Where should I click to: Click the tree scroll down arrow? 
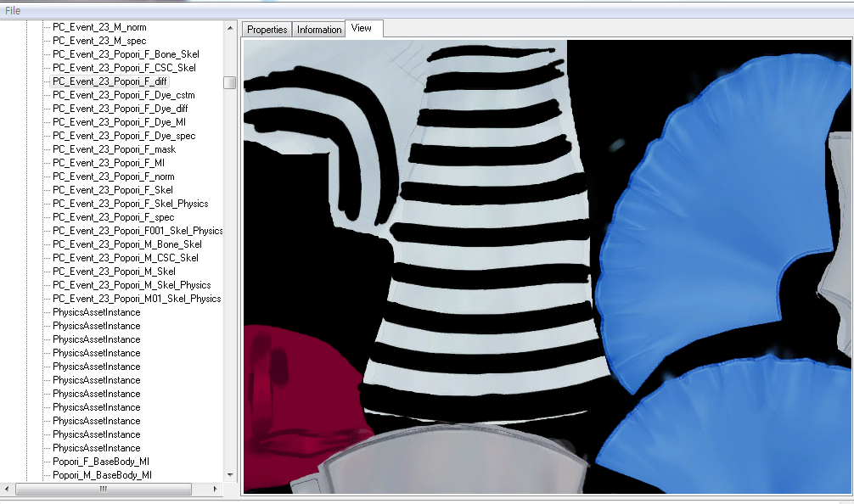click(x=230, y=475)
